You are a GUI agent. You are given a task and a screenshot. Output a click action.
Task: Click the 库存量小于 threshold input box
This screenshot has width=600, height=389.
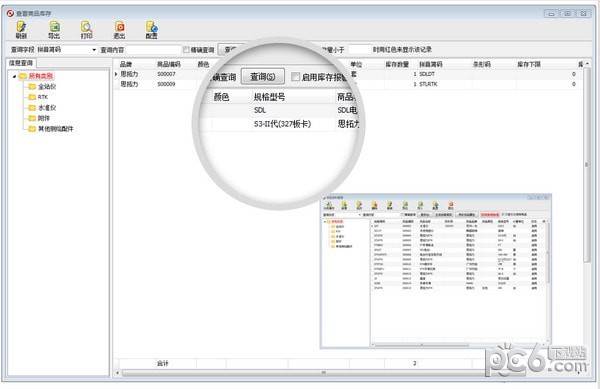[x=359, y=50]
